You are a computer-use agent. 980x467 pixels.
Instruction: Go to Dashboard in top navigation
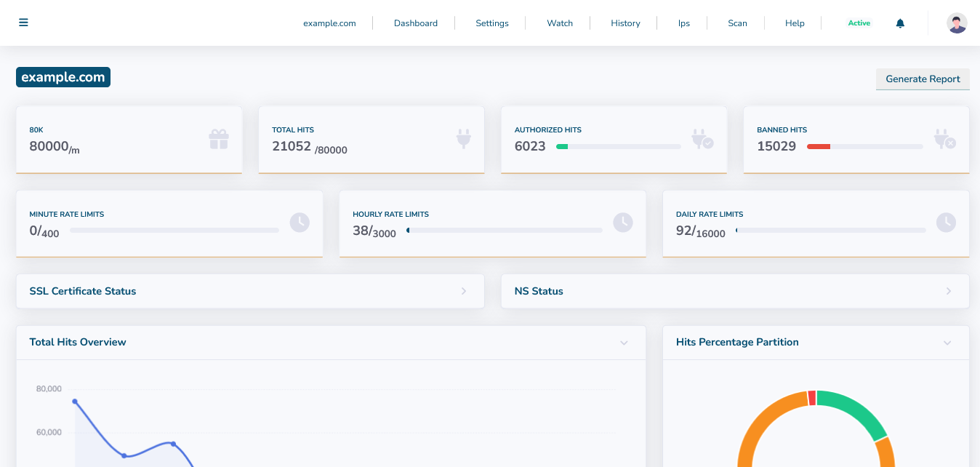[416, 23]
